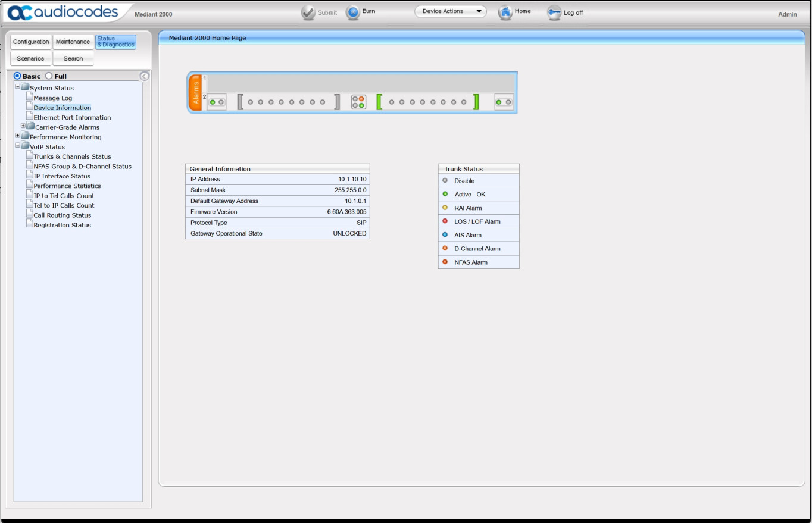Click the left Ethernet port LED pair
Image resolution: width=812 pixels, height=523 pixels.
tap(217, 102)
